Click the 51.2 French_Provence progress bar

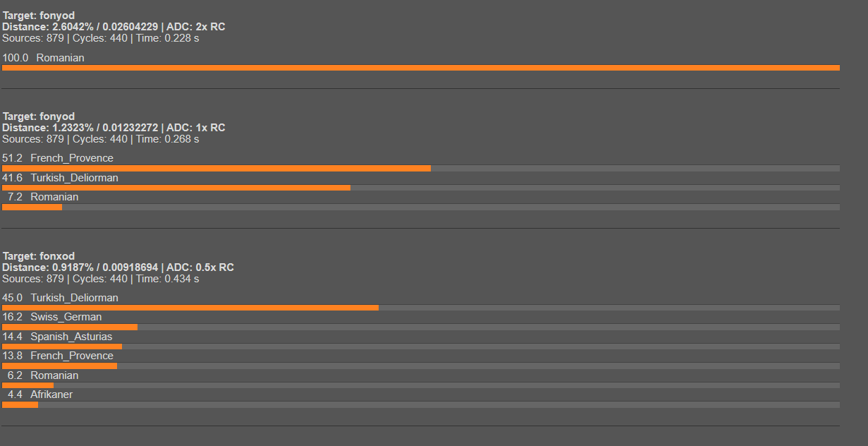coord(216,169)
